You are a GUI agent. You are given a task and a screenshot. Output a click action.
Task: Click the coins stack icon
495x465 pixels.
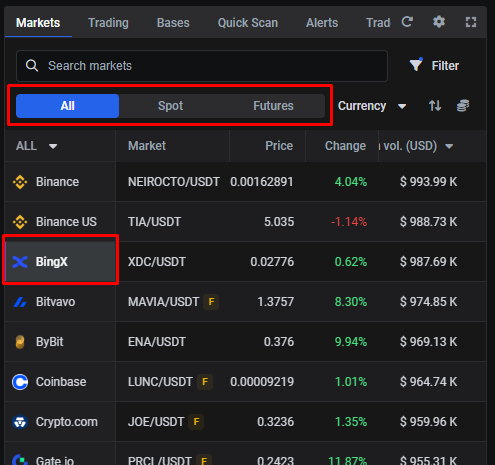point(463,106)
